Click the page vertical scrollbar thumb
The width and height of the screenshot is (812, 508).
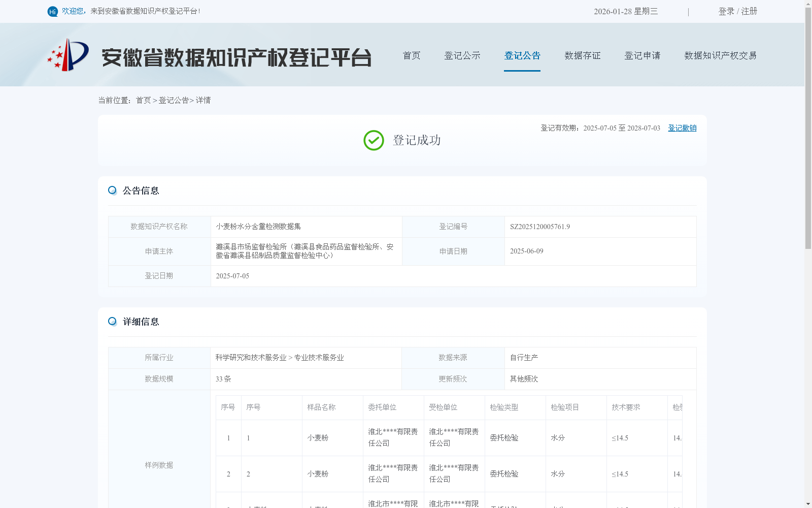[808, 128]
